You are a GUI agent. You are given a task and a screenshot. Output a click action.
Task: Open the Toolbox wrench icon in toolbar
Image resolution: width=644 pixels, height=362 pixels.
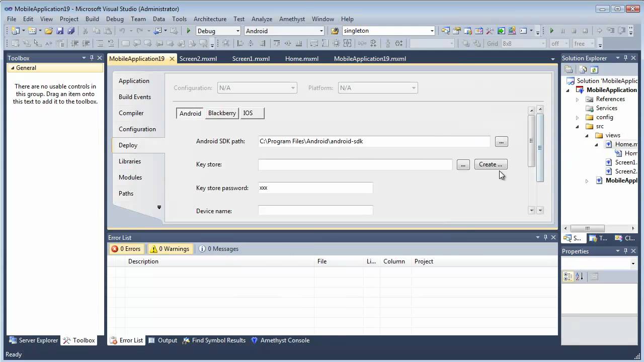(490, 31)
